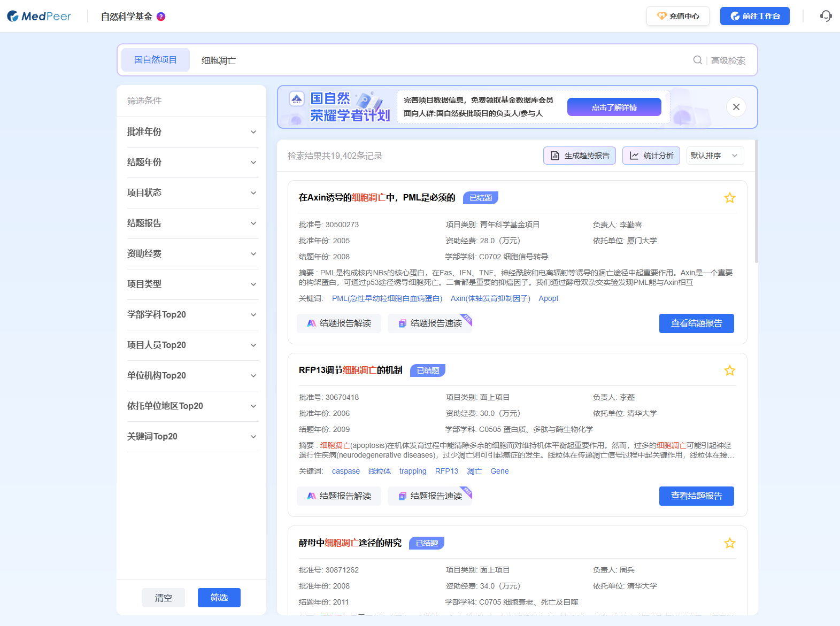Image resolution: width=840 pixels, height=626 pixels.
Task: Expand the 批准年份 filter
Action: [192, 132]
